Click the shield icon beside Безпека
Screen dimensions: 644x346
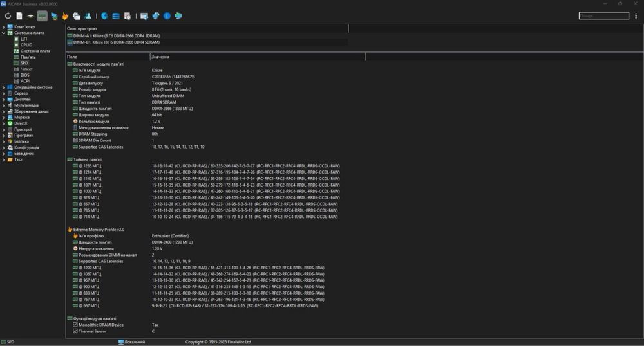pos(10,141)
